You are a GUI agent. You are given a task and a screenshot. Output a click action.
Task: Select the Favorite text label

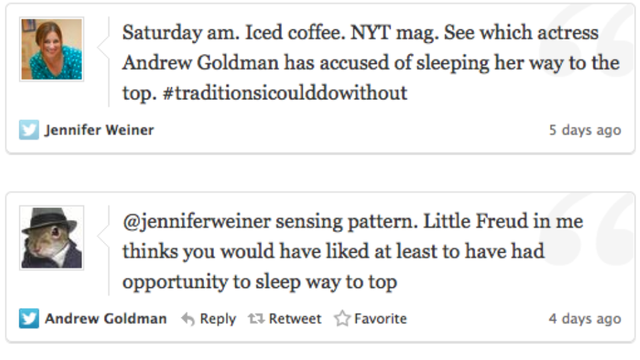(380, 318)
